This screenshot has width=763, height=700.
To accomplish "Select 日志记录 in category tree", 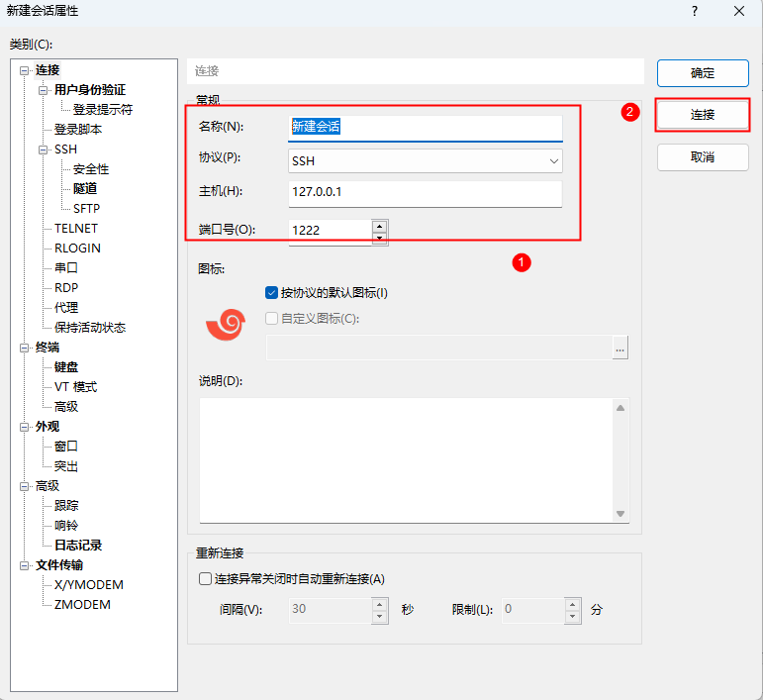I will [x=78, y=546].
